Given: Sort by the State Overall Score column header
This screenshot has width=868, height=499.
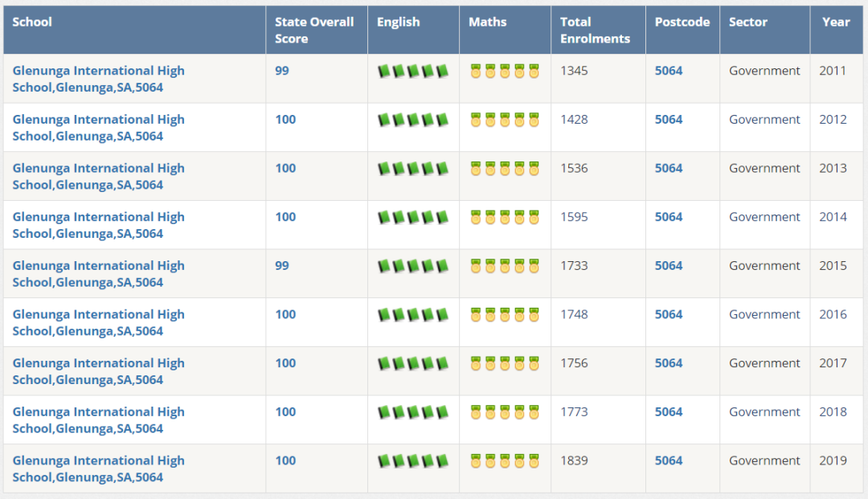Looking at the screenshot, I should point(314,30).
